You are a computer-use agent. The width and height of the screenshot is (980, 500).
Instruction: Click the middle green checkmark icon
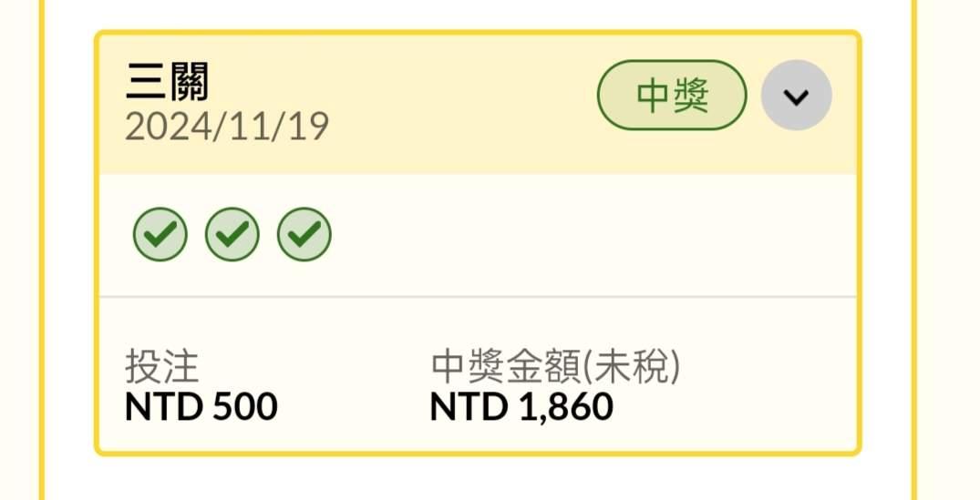[232, 235]
